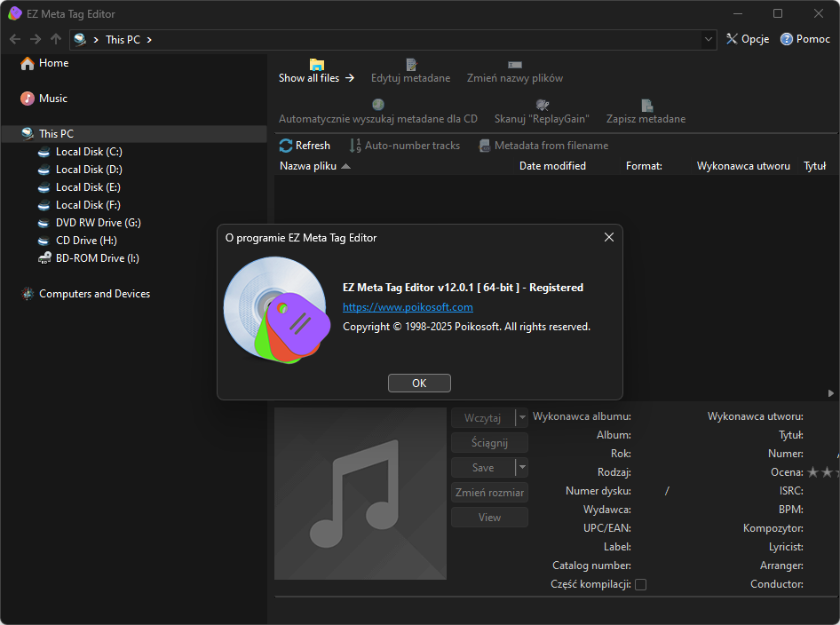This screenshot has height=625, width=840.
Task: Open CD Drive (H:)
Action: point(77,241)
